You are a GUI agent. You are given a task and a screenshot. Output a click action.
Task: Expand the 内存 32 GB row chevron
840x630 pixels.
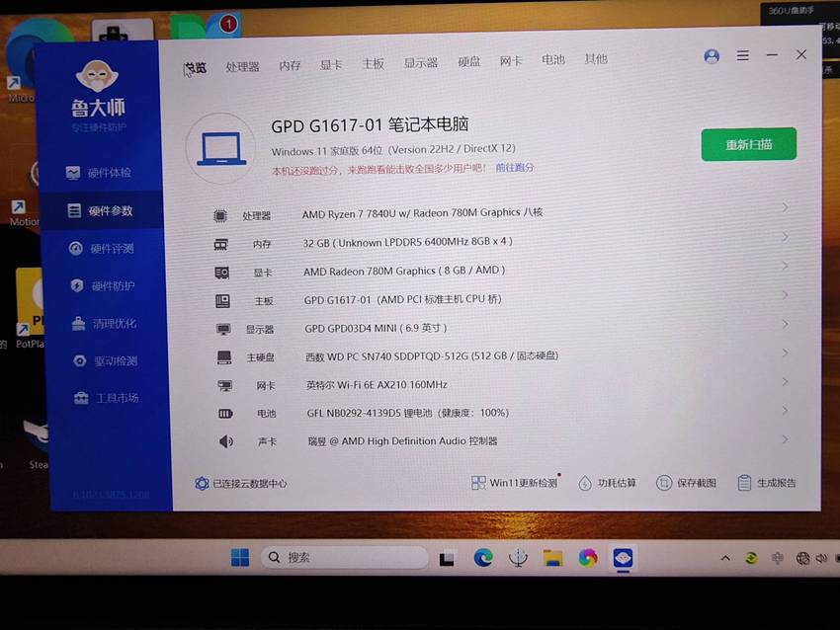click(785, 236)
